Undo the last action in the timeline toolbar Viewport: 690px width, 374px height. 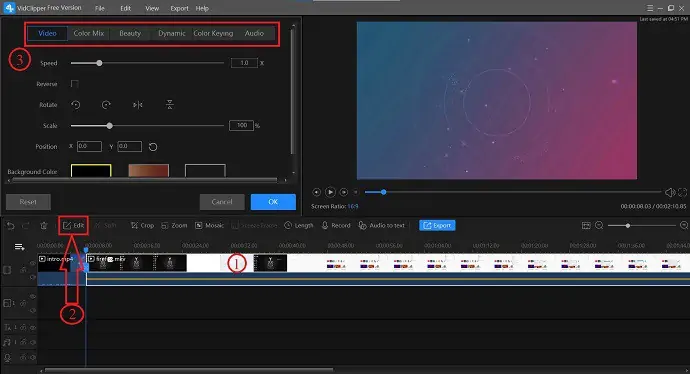11,226
